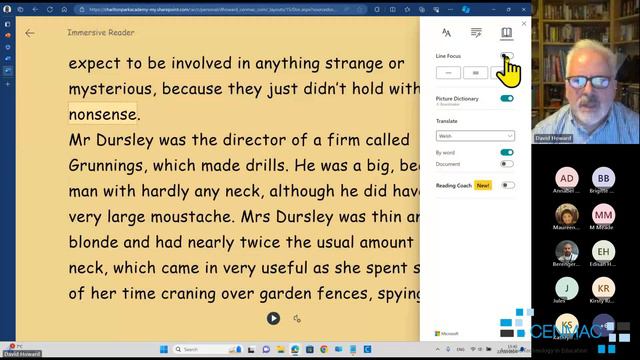The height and width of the screenshot is (360, 640).
Task: Open Task View on taskbar
Action: click(251, 349)
